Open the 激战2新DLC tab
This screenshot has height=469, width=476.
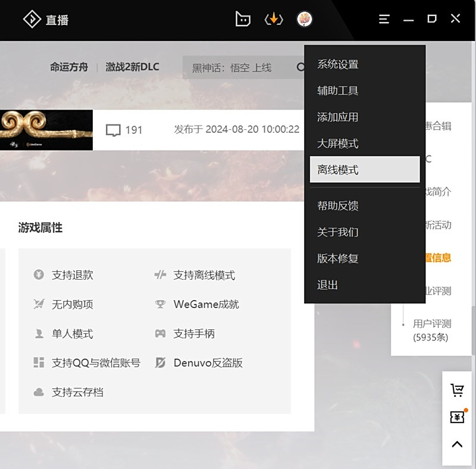131,67
